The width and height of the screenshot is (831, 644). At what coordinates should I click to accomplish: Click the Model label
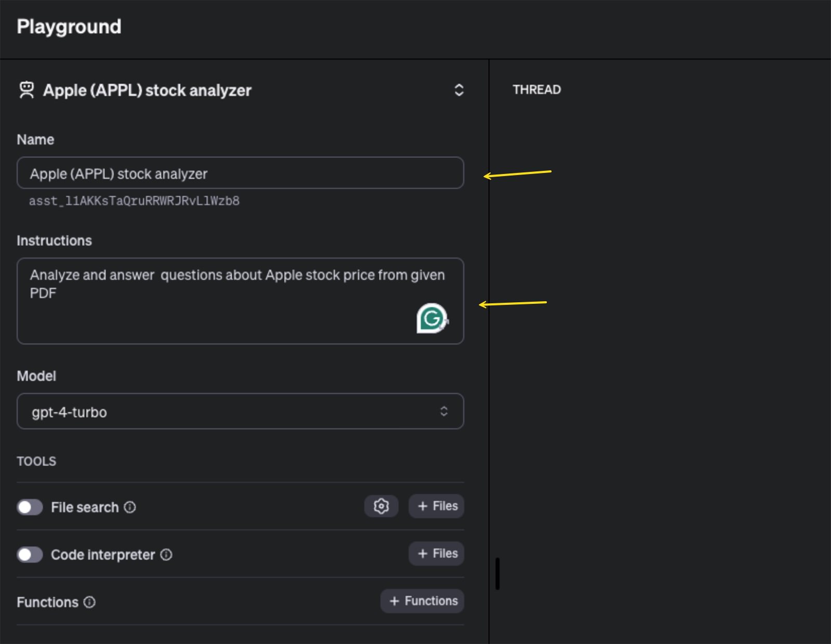pyautogui.click(x=36, y=376)
